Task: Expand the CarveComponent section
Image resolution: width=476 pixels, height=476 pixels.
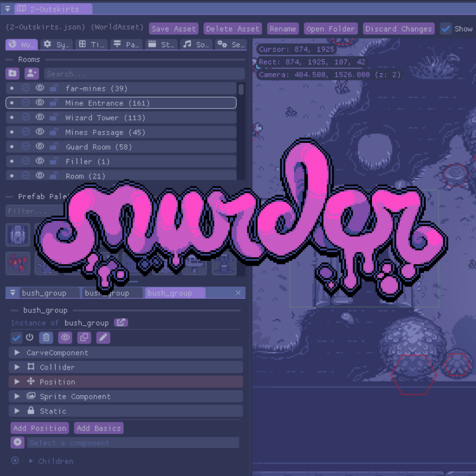Action: click(17, 353)
